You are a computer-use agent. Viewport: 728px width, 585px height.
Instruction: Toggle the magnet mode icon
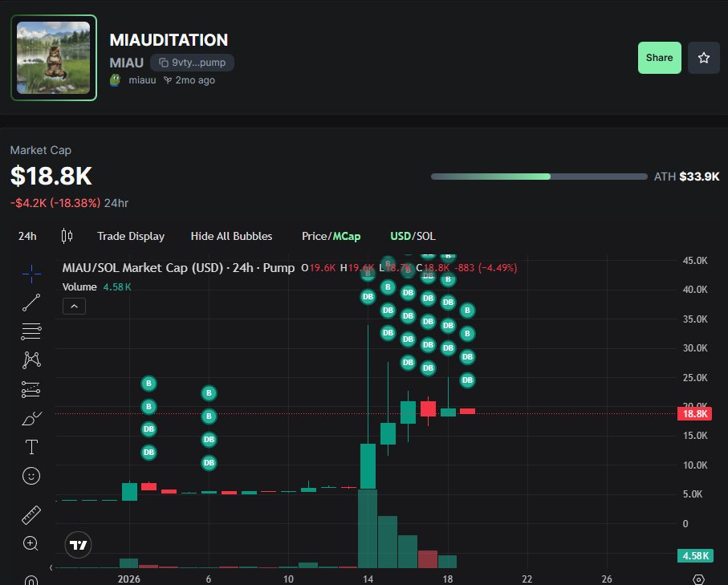(x=31, y=580)
